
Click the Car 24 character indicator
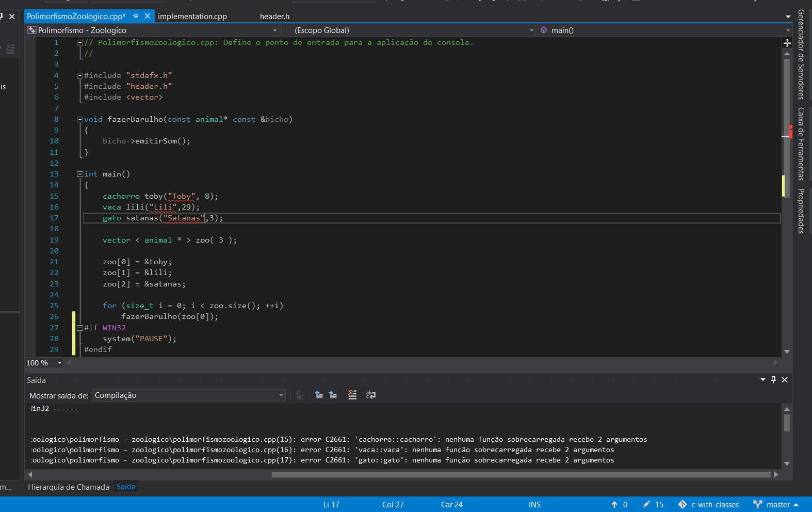(452, 505)
